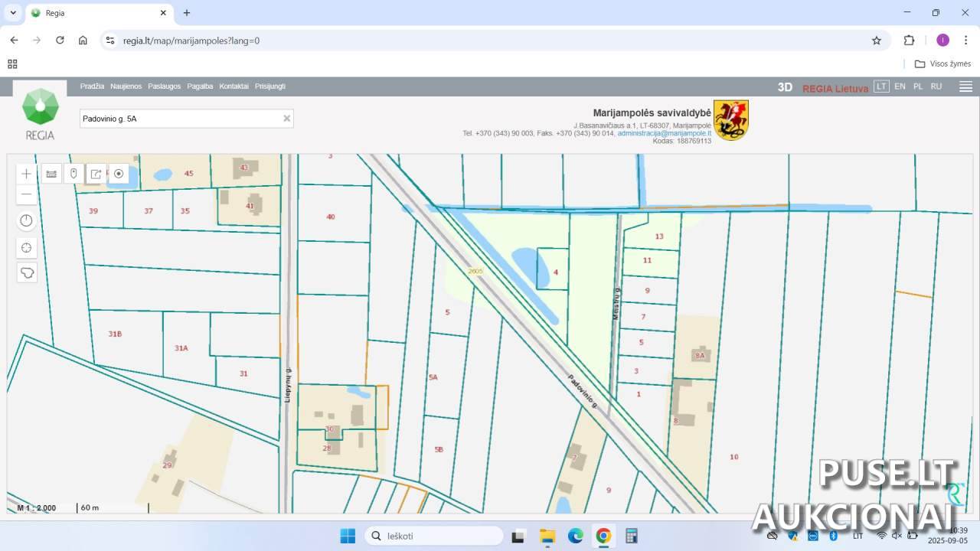
Task: Zoom out with the minus button
Action: tap(27, 194)
